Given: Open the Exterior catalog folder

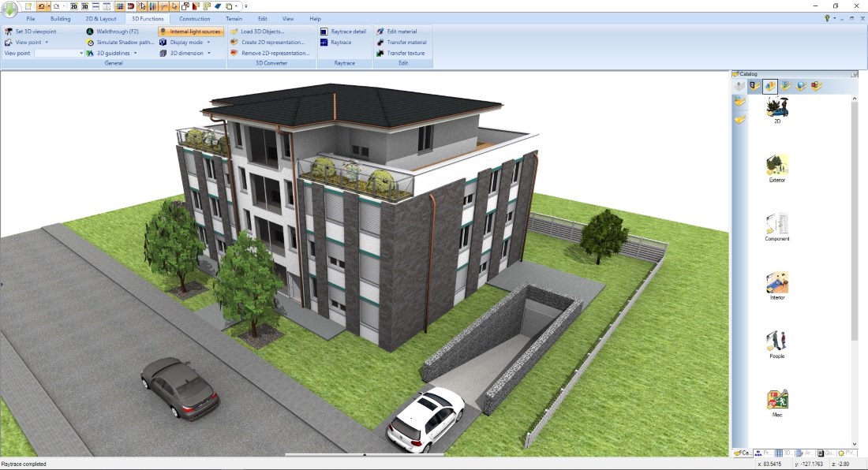Looking at the screenshot, I should pyautogui.click(x=777, y=168).
